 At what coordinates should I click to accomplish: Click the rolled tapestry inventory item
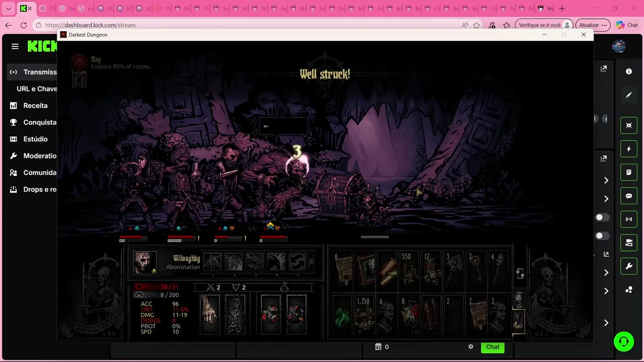(388, 271)
